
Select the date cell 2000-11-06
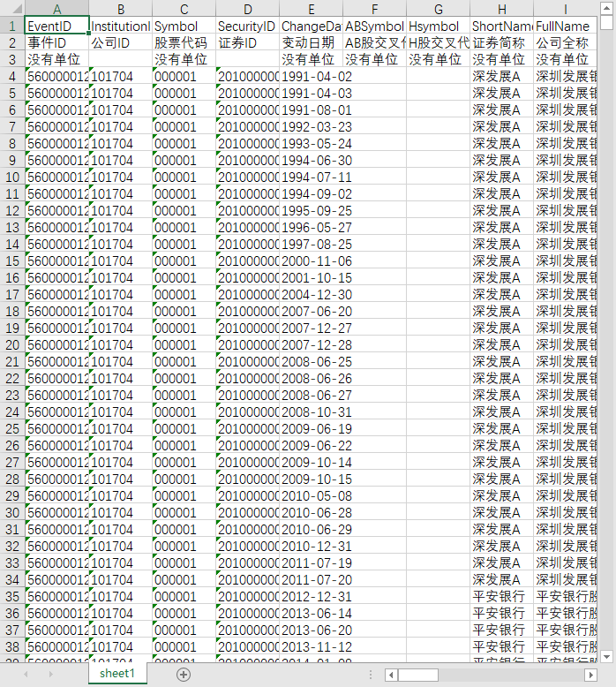(311, 261)
